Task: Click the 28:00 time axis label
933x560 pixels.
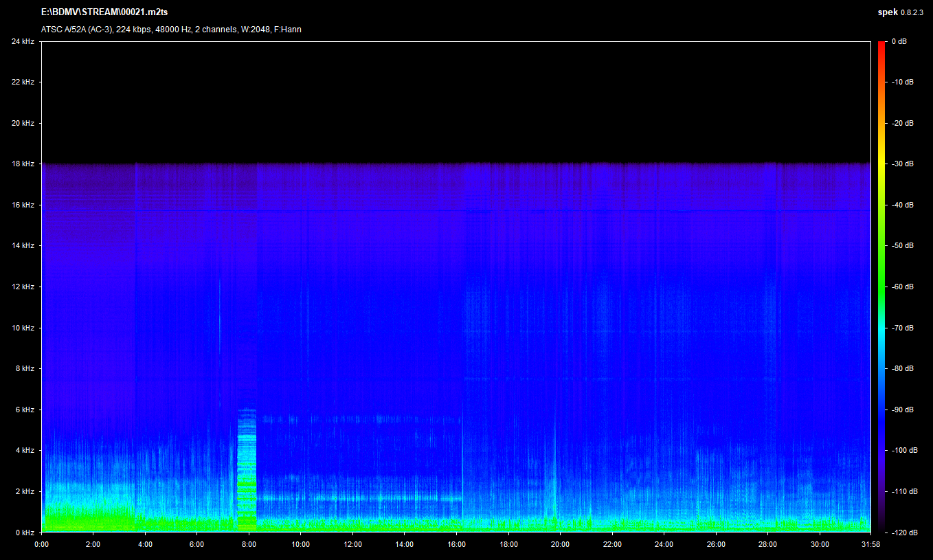Action: pos(767,544)
